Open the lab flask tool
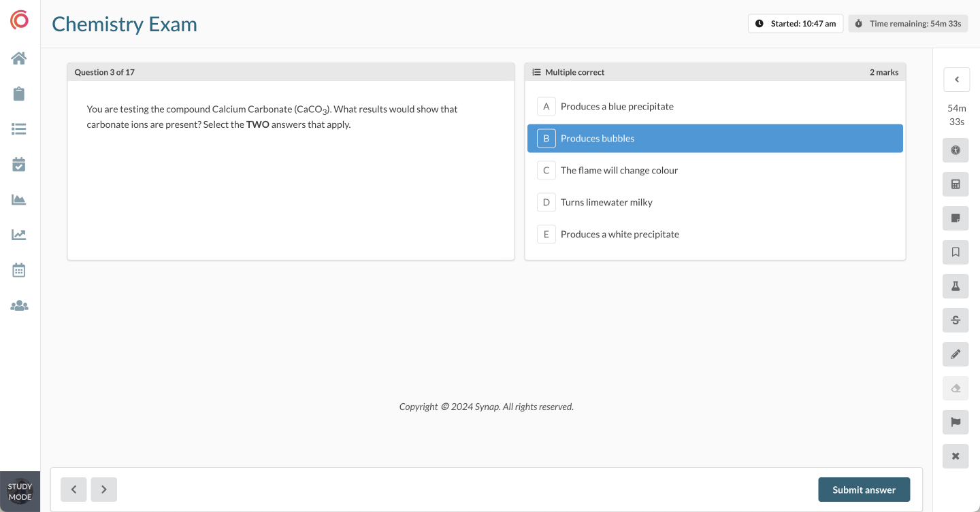 pyautogui.click(x=955, y=286)
